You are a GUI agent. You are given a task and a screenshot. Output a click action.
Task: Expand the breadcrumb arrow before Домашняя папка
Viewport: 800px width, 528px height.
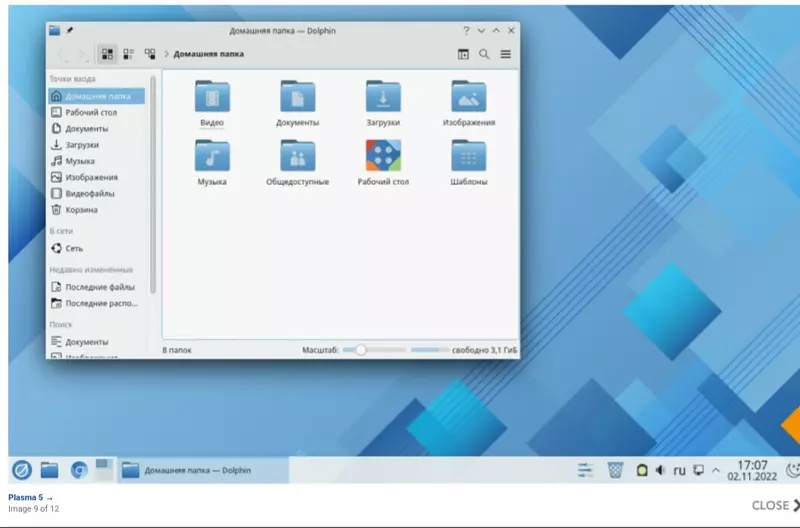[166, 54]
